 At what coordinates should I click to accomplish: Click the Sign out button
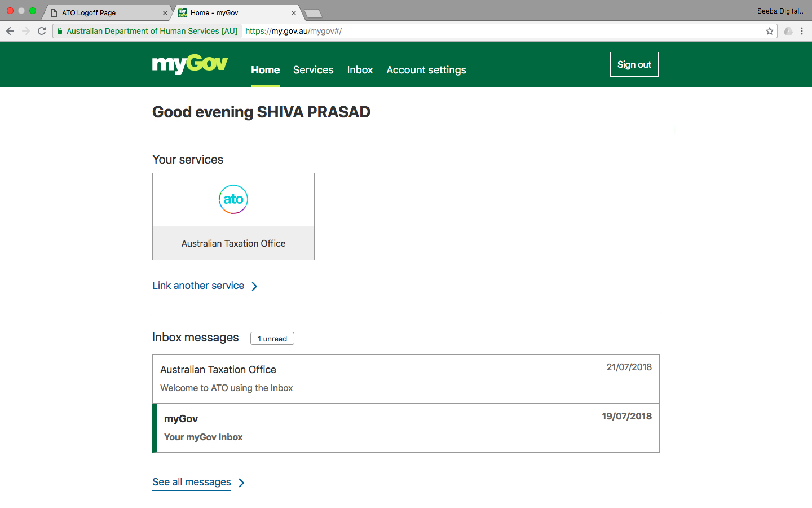coord(634,64)
